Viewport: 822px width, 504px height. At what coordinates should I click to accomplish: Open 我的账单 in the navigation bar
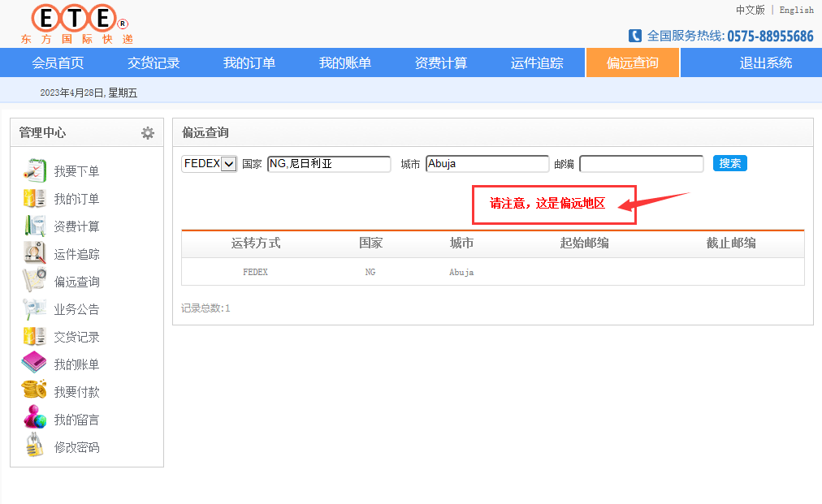click(345, 62)
